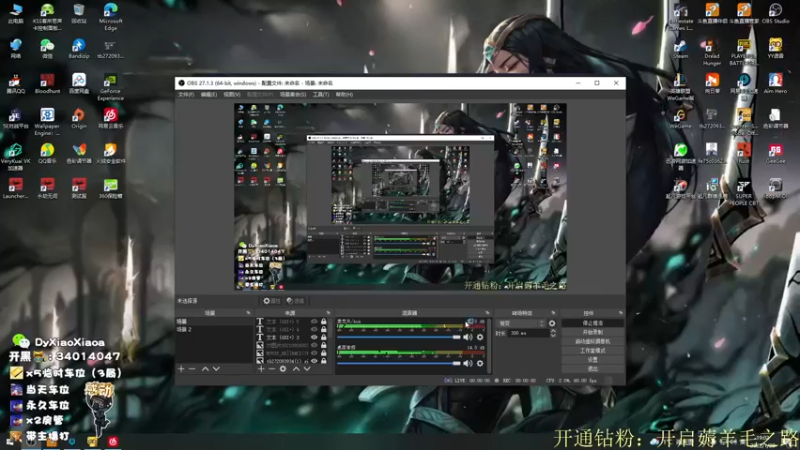Screen dimensions: 800x450
Task: Click the Exit button in Controls
Action: pos(592,368)
